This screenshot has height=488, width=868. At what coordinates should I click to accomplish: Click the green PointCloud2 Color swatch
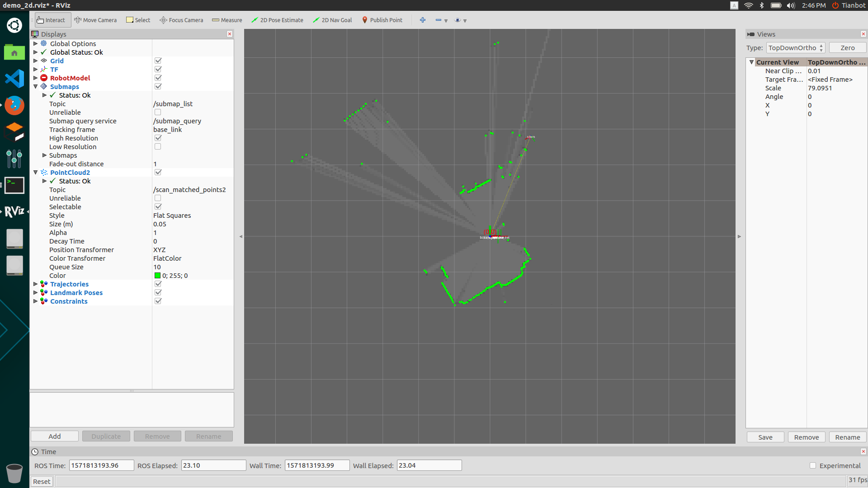point(157,275)
